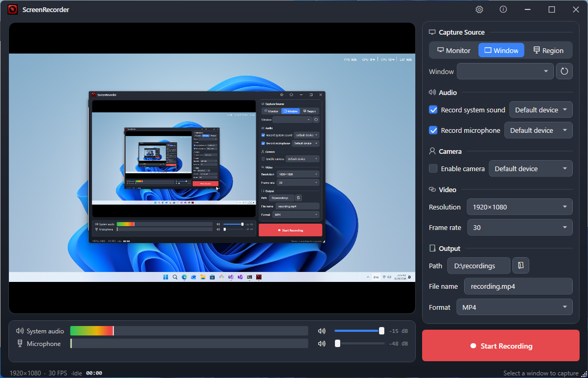Tick the Enable camera checkbox
Image resolution: width=588 pixels, height=378 pixels.
coord(433,169)
